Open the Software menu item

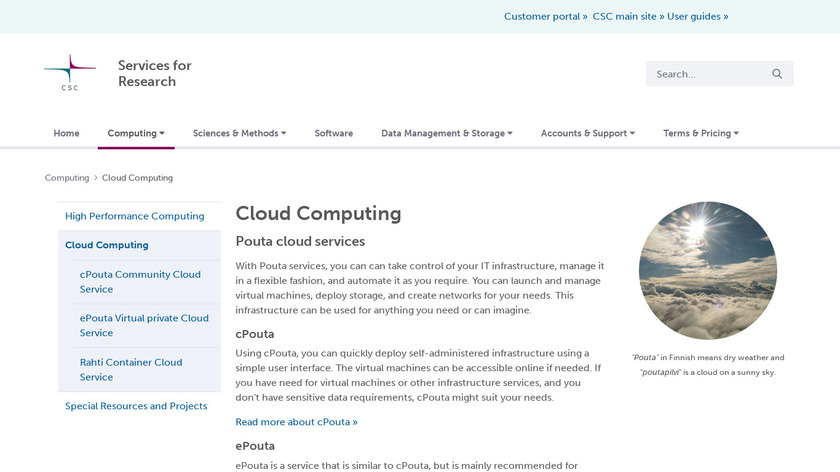[334, 133]
